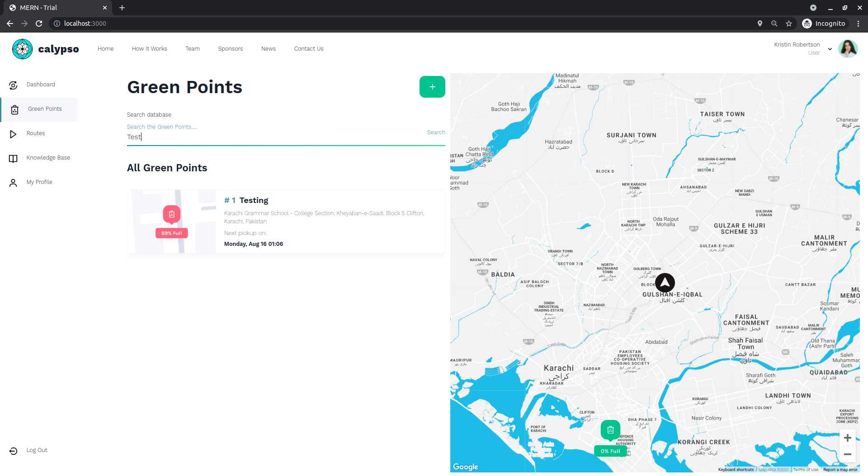Click the calypso brand name
This screenshot has height=476, width=868.
(x=58, y=49)
